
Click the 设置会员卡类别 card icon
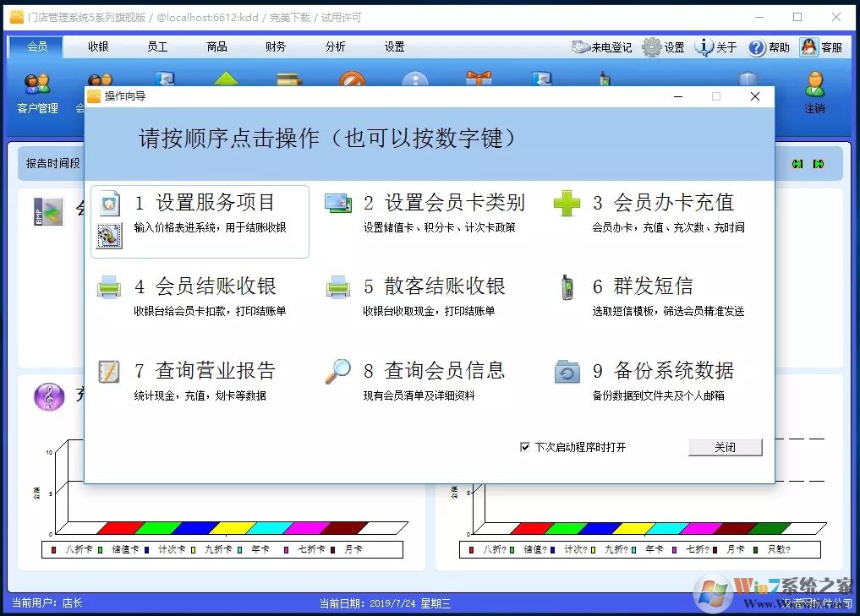[x=339, y=202]
